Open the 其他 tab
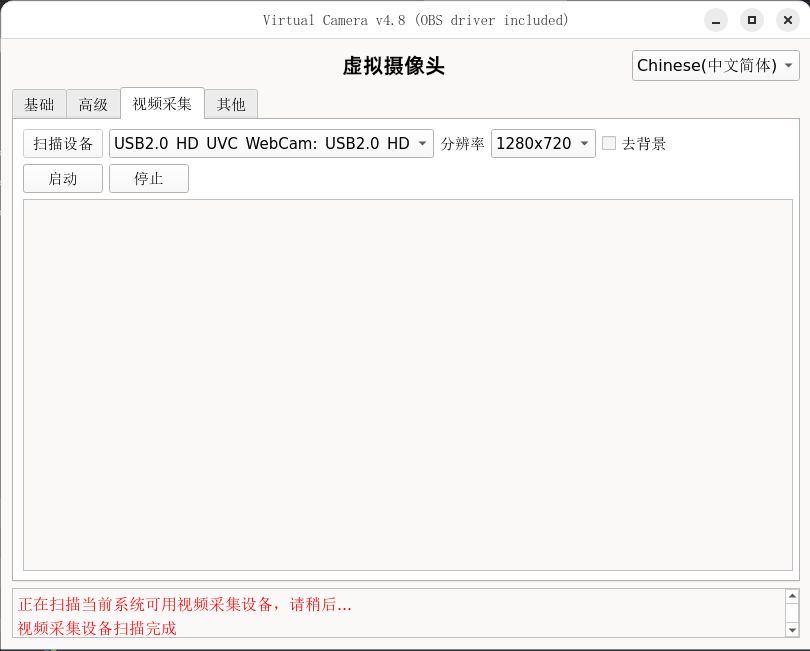The width and height of the screenshot is (810, 651). click(x=231, y=104)
